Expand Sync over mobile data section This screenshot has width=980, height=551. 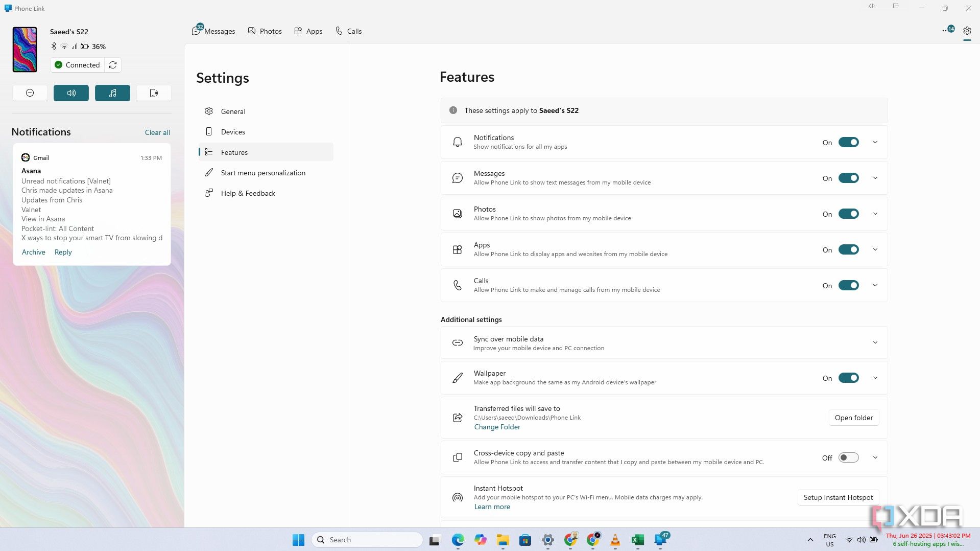click(x=875, y=343)
